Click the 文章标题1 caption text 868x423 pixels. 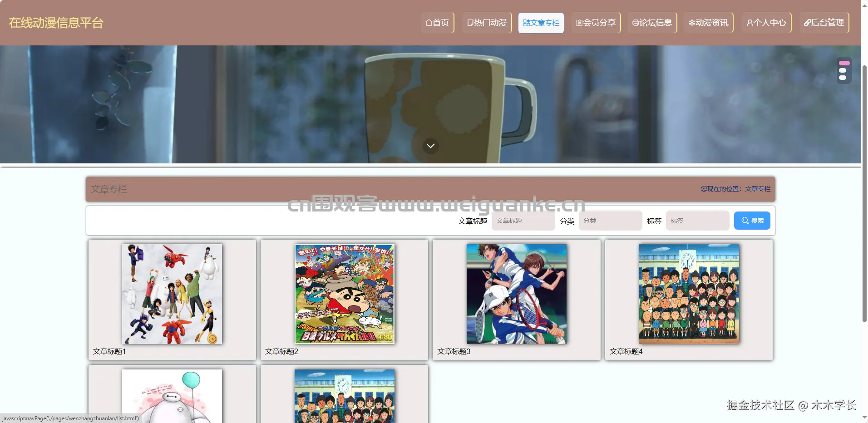pyautogui.click(x=109, y=351)
